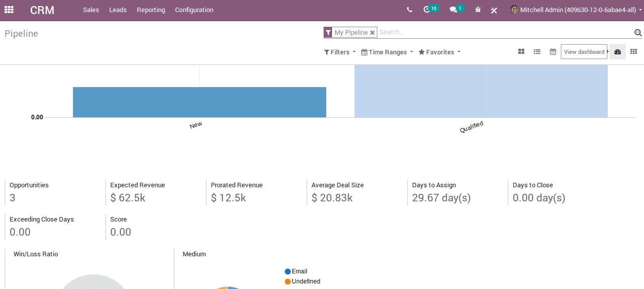Open the Sales menu
The height and width of the screenshot is (289, 644).
pos(91,10)
